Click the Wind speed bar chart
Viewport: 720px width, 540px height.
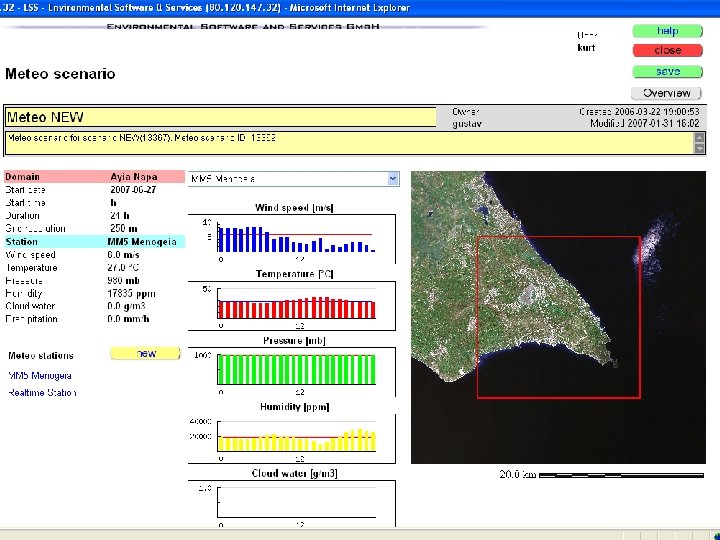[x=296, y=238]
